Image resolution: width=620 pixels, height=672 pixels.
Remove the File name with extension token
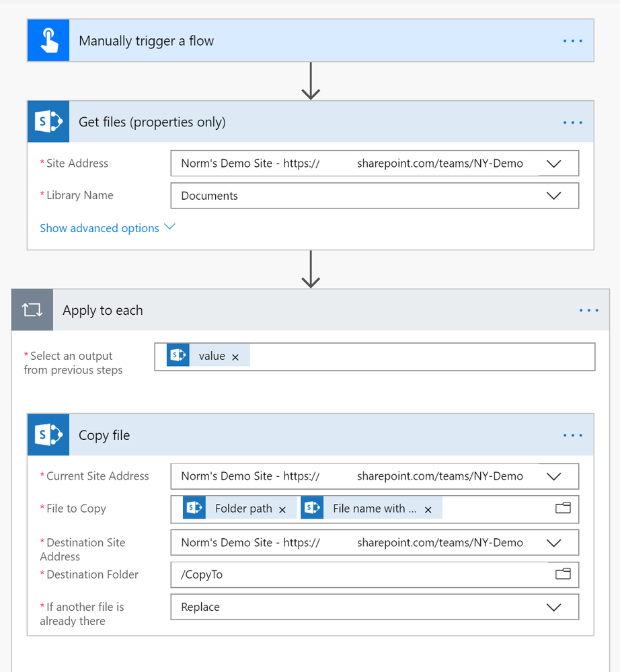click(428, 510)
